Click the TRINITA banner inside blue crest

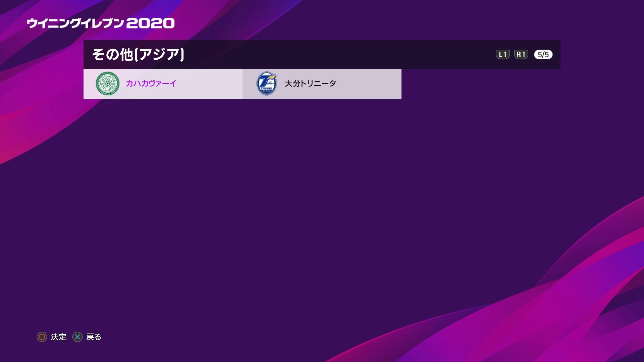click(x=267, y=88)
